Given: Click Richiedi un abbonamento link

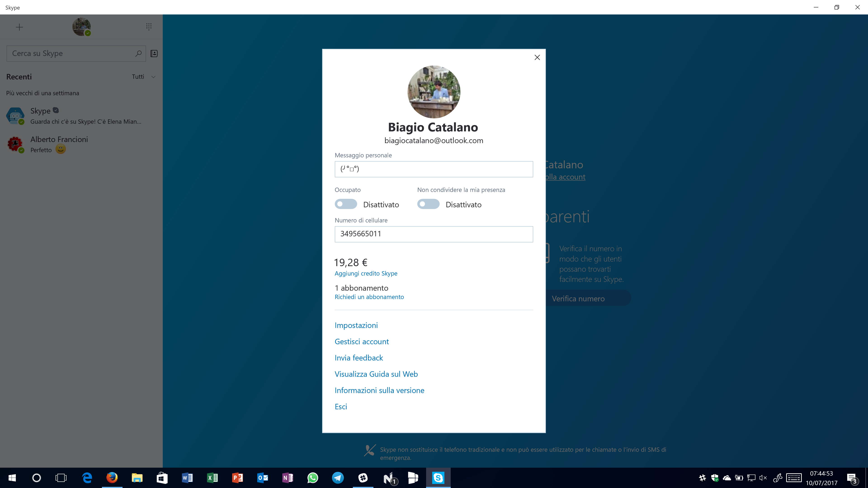Looking at the screenshot, I should [x=369, y=297].
